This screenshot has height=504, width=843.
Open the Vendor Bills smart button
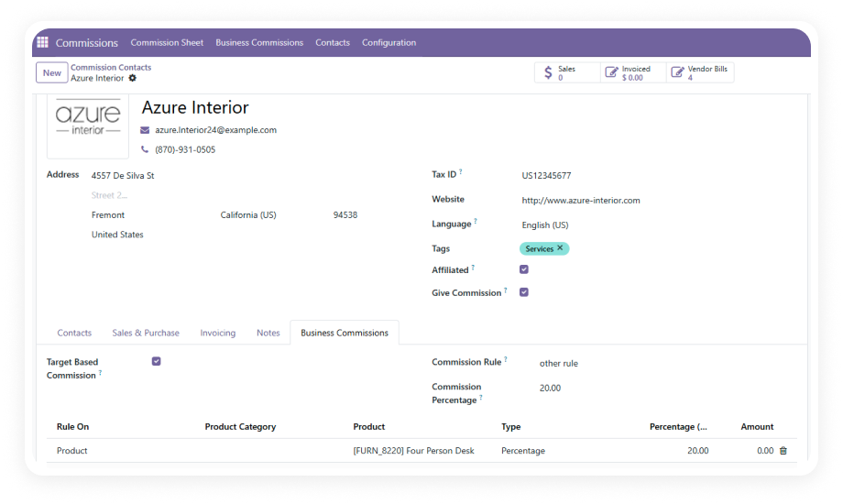700,72
